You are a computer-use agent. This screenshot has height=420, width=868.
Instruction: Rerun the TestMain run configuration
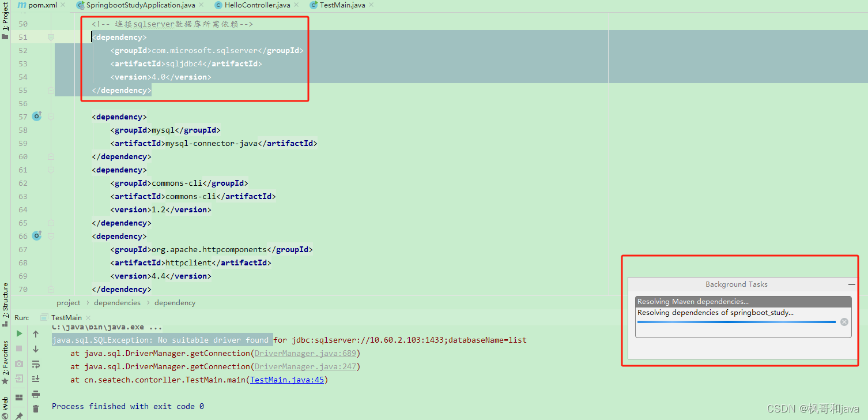19,333
